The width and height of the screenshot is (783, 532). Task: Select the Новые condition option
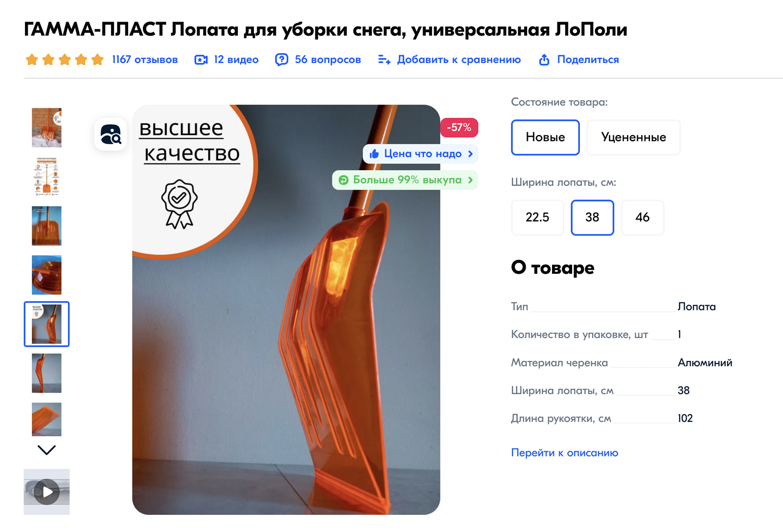[x=545, y=137]
